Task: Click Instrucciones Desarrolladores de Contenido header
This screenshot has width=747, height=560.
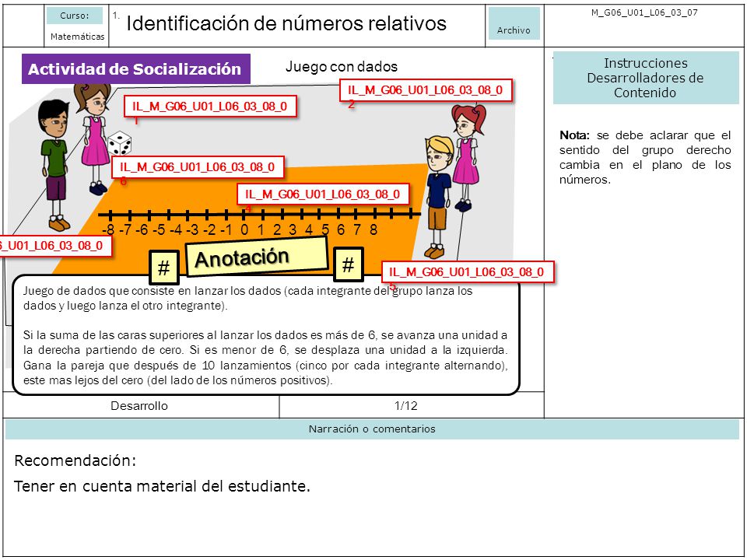Action: pos(646,78)
